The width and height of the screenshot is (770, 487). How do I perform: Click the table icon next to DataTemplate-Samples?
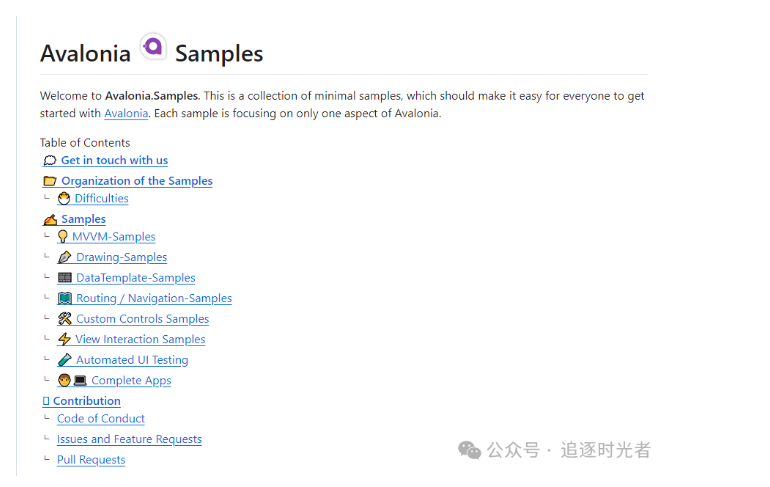click(x=65, y=278)
